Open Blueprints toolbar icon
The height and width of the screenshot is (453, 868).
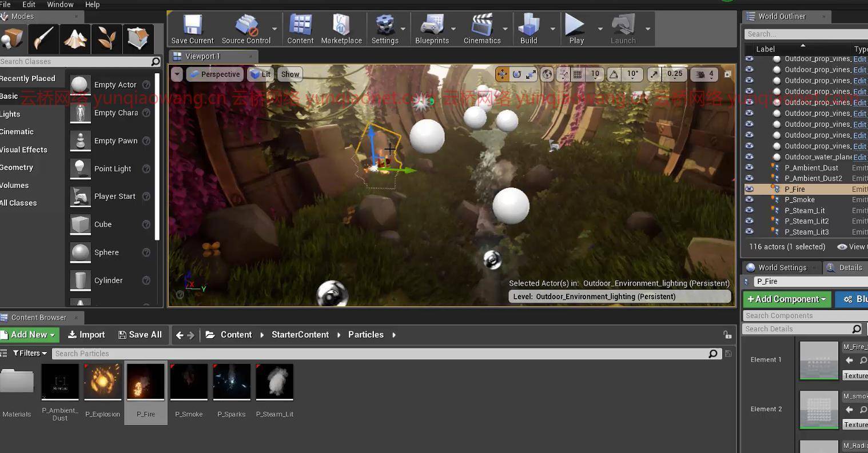pos(432,29)
